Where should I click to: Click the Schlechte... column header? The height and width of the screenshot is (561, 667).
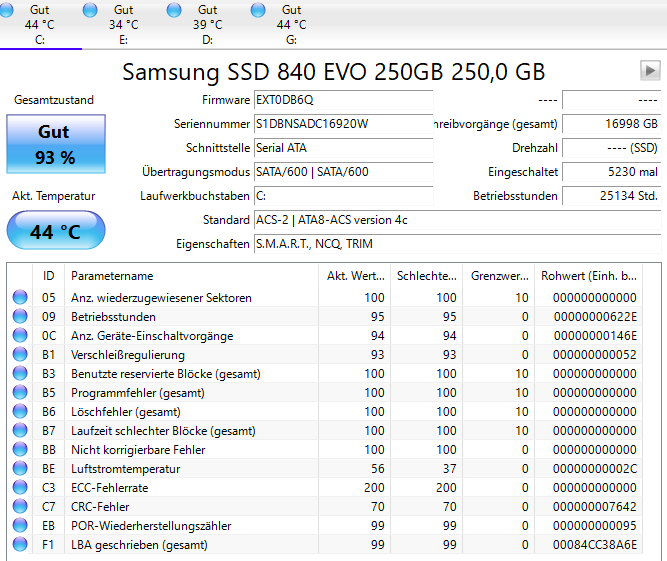point(427,276)
